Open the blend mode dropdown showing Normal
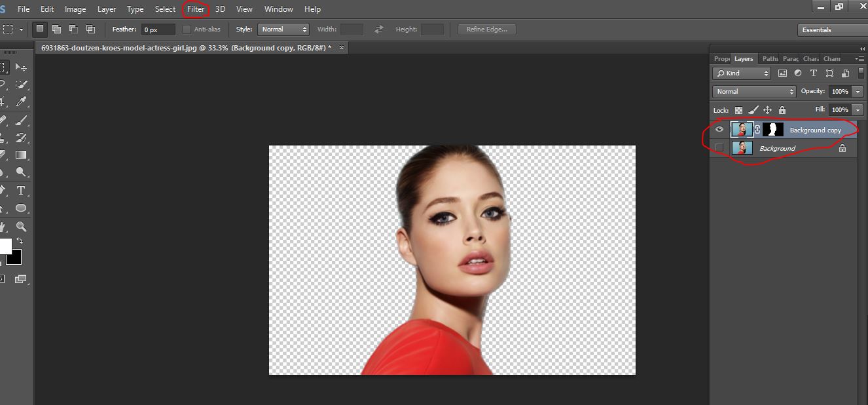The height and width of the screenshot is (405, 868). 753,91
